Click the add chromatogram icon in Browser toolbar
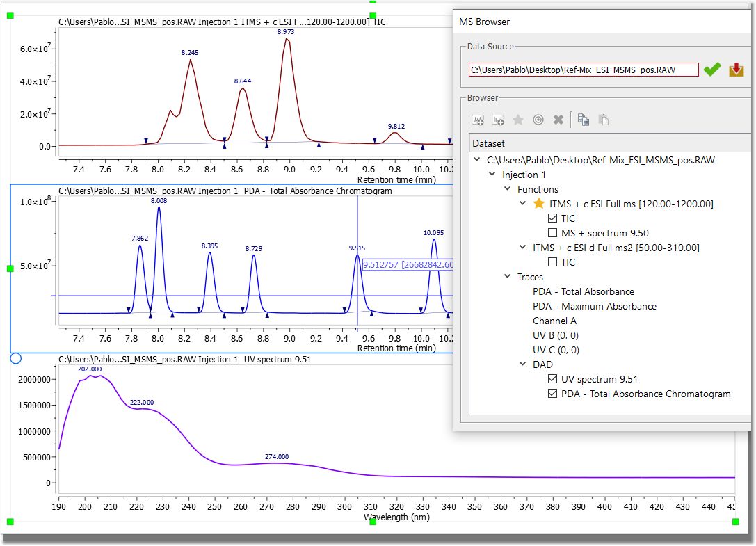 [478, 120]
